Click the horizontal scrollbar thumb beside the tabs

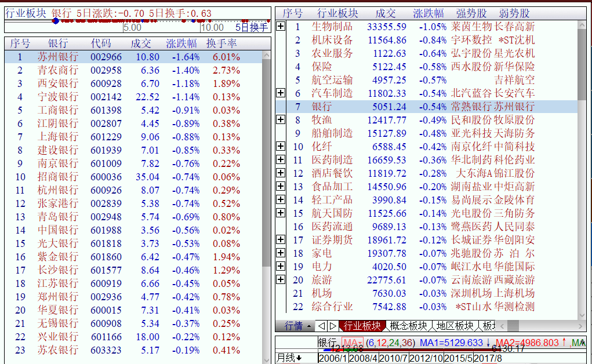[x=513, y=326]
